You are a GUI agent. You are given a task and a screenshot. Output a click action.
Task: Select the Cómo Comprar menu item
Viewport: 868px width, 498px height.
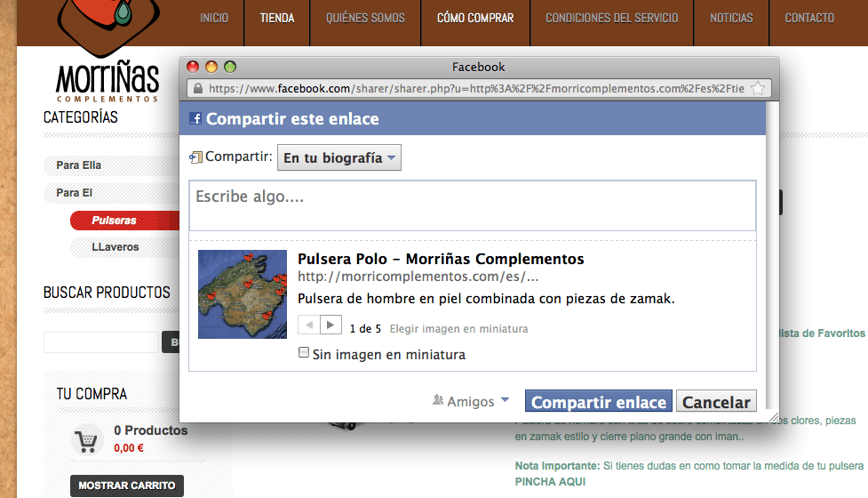click(475, 19)
